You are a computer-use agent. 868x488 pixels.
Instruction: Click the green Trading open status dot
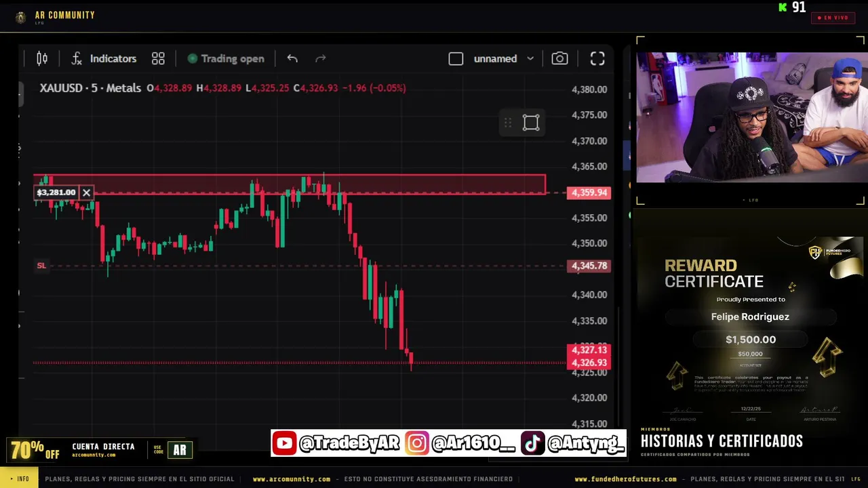pos(193,59)
